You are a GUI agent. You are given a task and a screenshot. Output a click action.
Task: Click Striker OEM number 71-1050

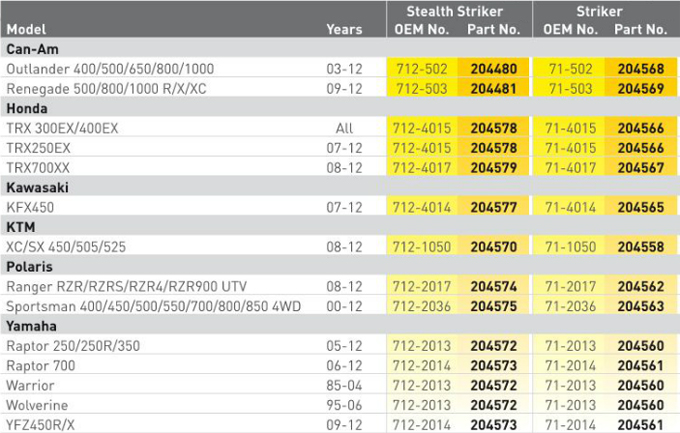pyautogui.click(x=570, y=247)
